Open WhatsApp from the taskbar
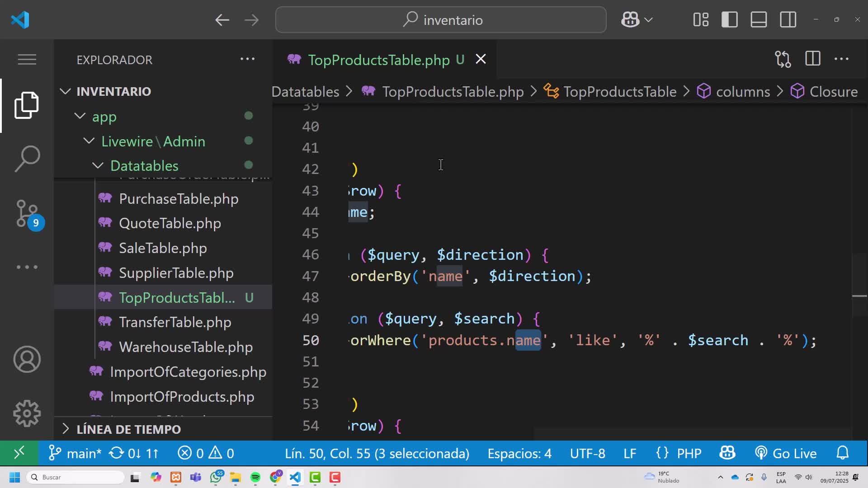868x488 pixels. 216,477
